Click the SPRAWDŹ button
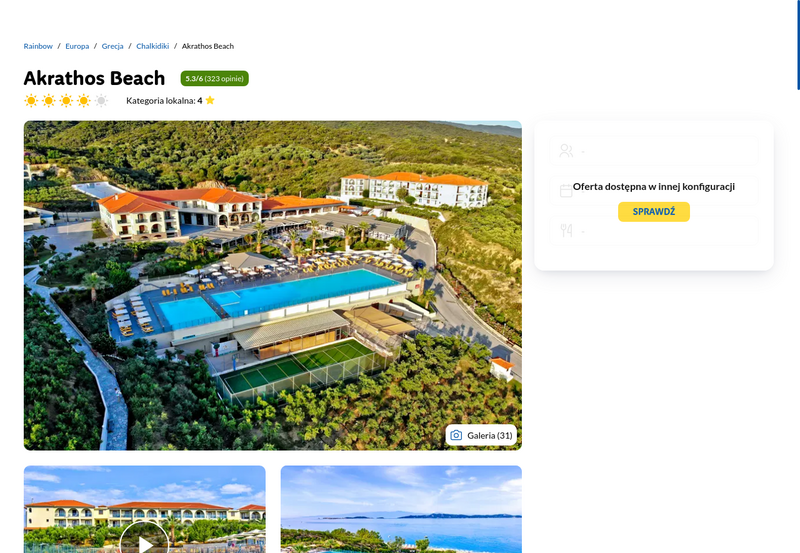 click(654, 212)
